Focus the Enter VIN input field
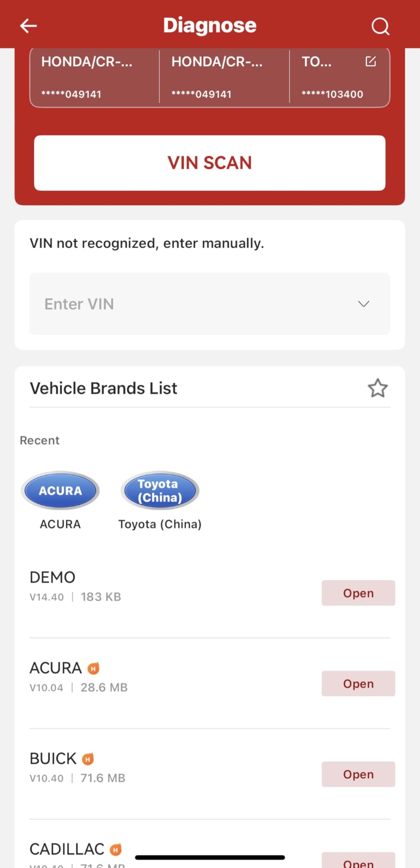The image size is (420, 868). (188, 304)
